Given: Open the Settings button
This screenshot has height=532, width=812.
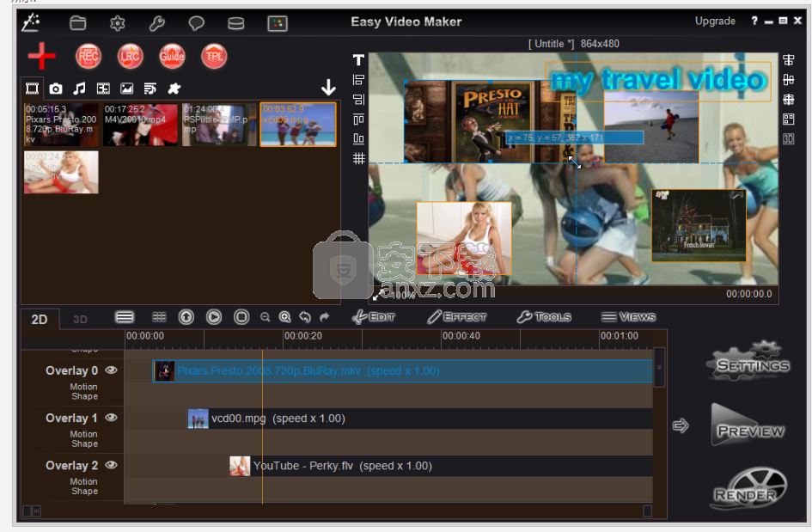Looking at the screenshot, I should [748, 361].
